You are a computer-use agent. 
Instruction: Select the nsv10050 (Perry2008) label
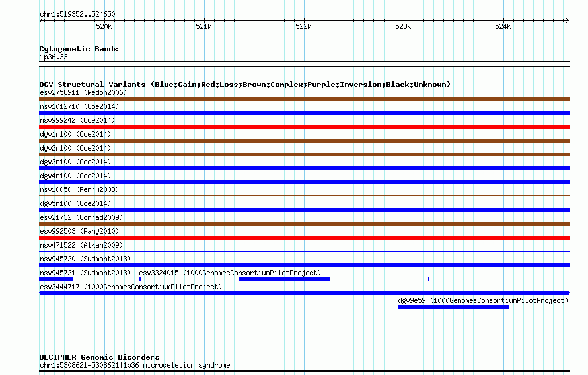[79, 189]
